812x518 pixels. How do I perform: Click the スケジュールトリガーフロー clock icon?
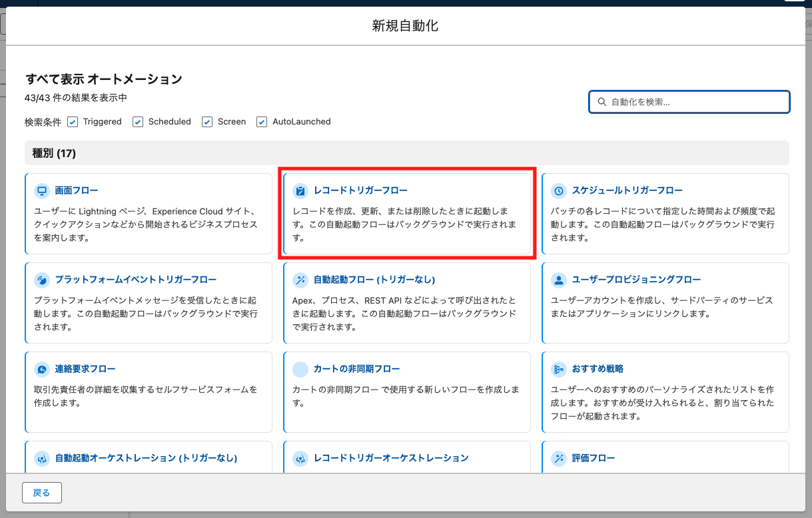click(559, 190)
